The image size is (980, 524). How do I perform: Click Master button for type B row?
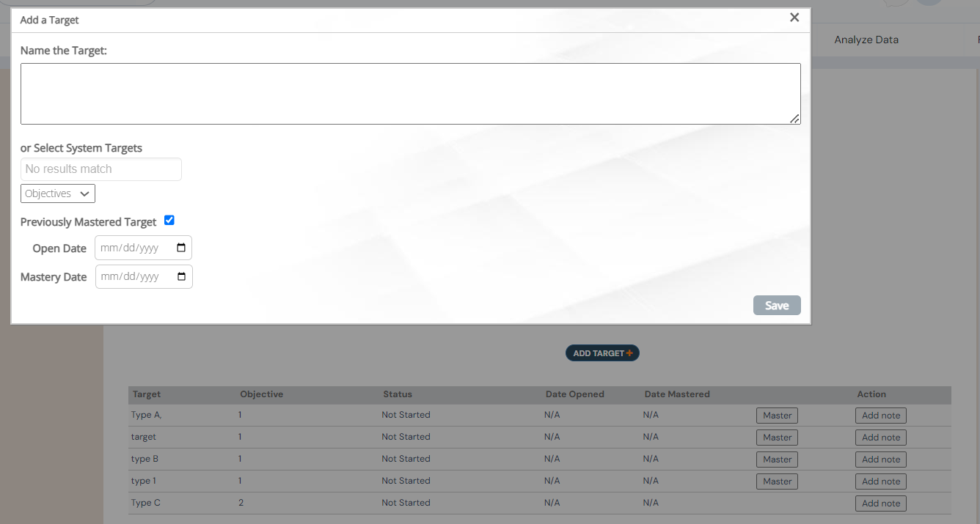click(777, 460)
